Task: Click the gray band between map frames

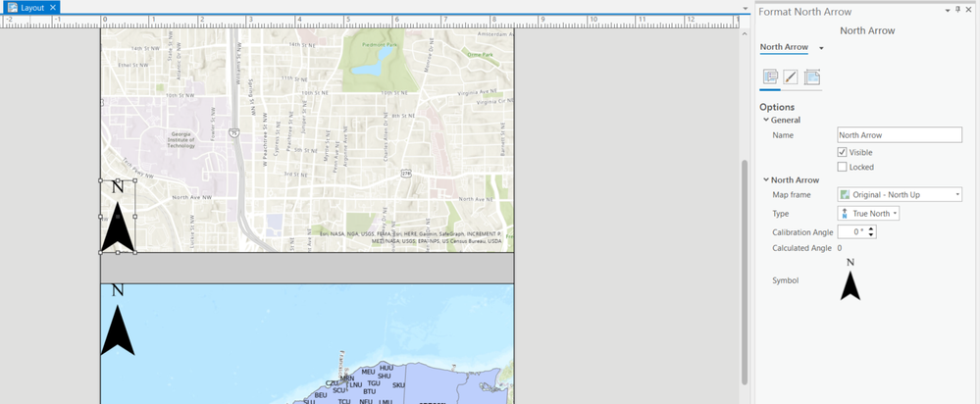Action: (x=307, y=268)
